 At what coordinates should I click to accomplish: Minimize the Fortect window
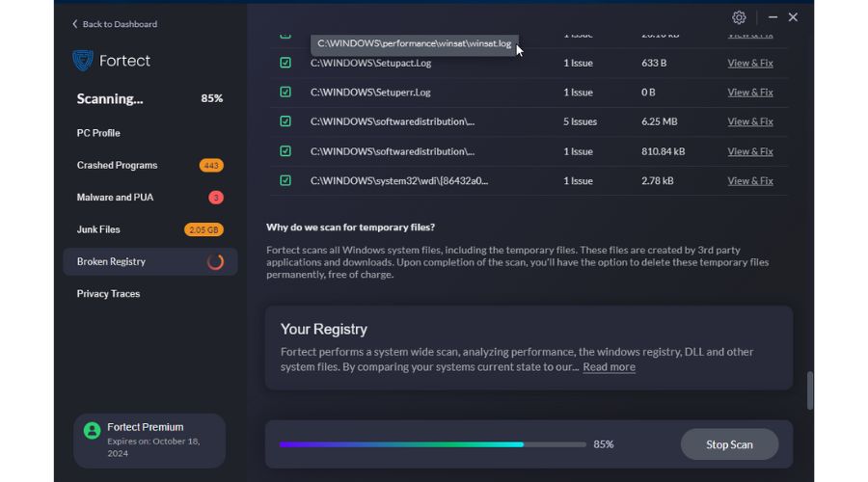pos(772,17)
